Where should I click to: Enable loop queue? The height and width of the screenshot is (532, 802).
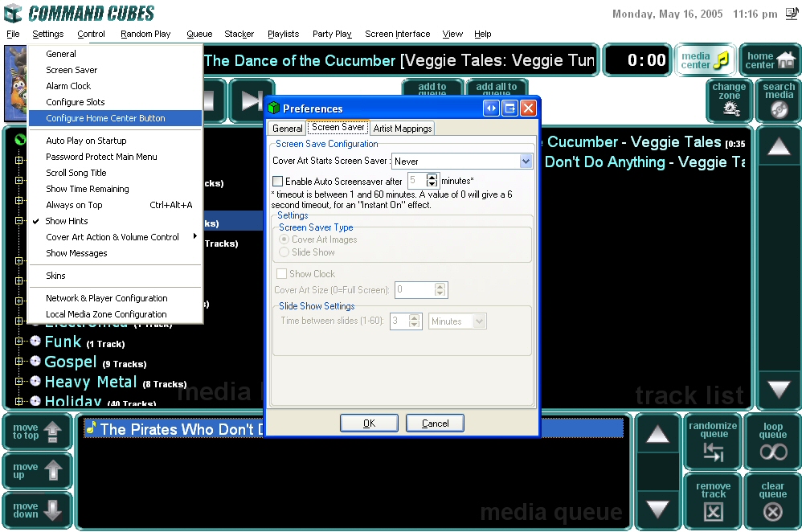point(773,441)
